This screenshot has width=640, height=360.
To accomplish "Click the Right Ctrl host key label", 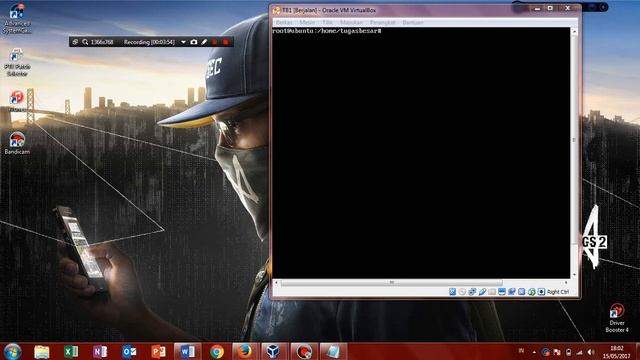I will coord(558,292).
